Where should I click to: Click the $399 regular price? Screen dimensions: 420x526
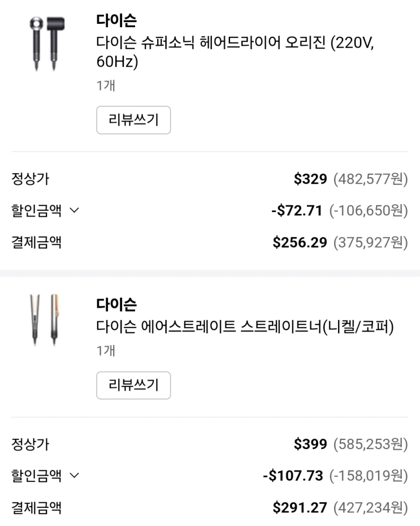pos(310,445)
